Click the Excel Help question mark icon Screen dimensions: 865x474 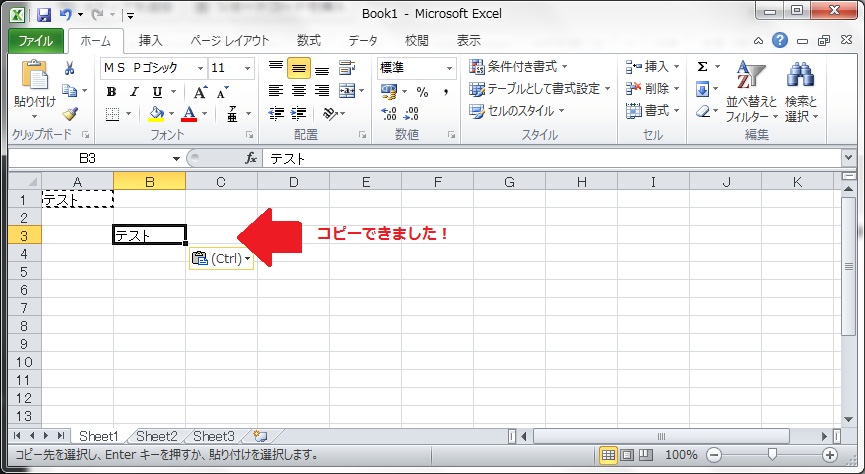tap(779, 40)
